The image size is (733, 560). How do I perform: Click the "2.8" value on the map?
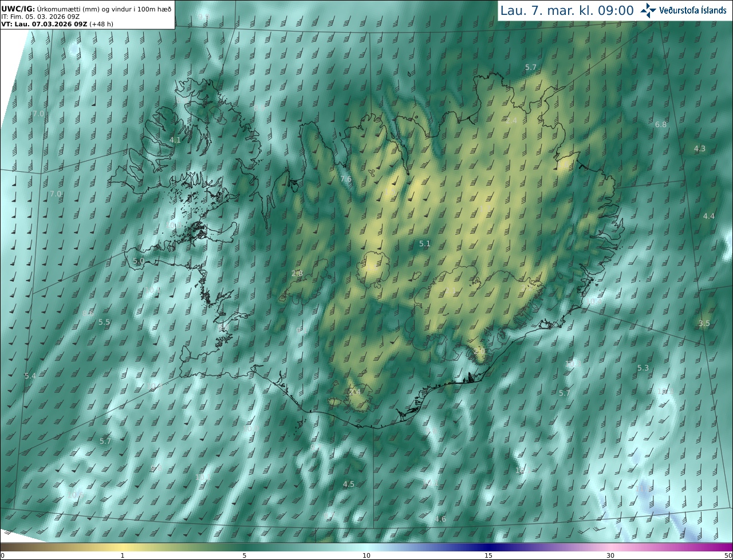[x=297, y=274]
